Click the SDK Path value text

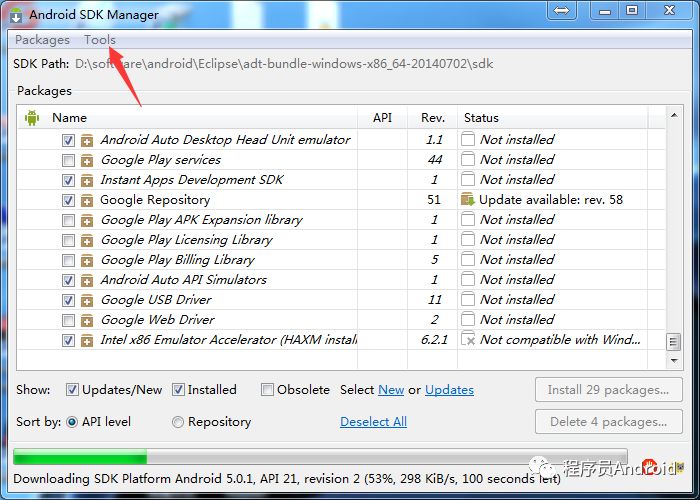(284, 64)
